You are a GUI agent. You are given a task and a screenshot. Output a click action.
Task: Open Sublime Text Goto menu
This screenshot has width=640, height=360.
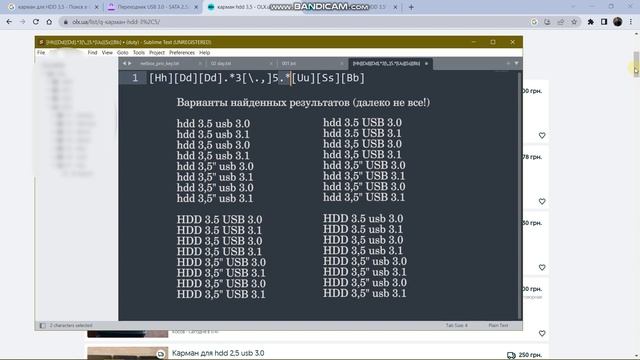point(122,53)
